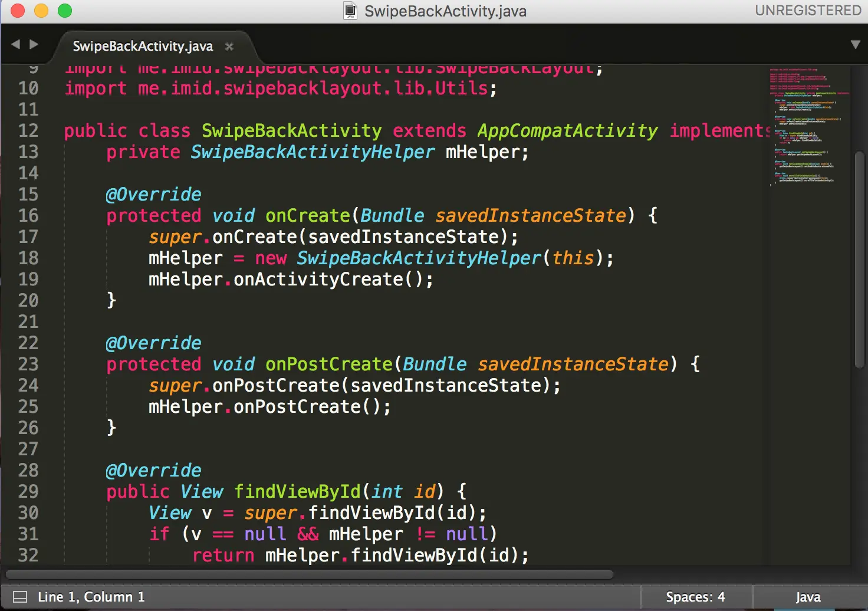Click the yellow minimize window button
The image size is (868, 611).
pyautogui.click(x=41, y=11)
